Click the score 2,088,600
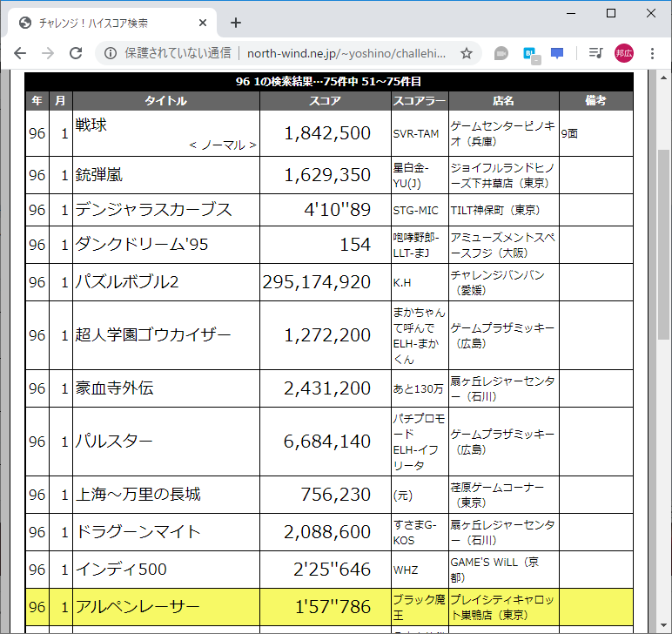Viewport: 672px width, 634px height. [327, 532]
